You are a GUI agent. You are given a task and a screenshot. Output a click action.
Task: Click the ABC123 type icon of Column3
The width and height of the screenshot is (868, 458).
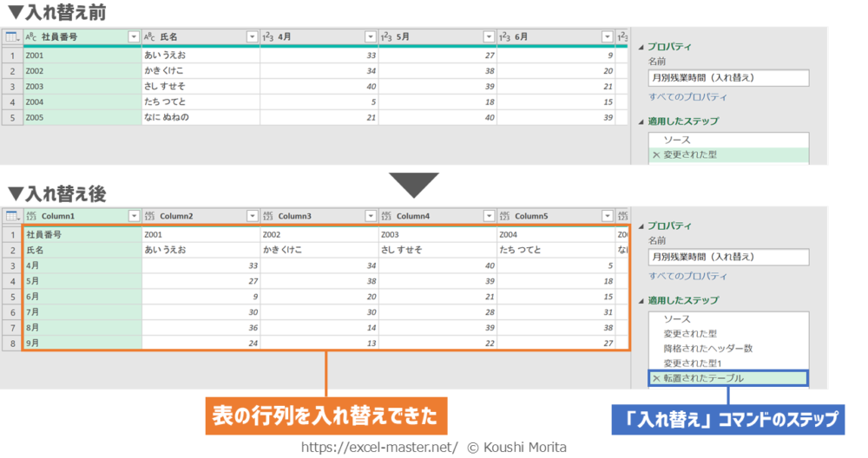click(268, 216)
